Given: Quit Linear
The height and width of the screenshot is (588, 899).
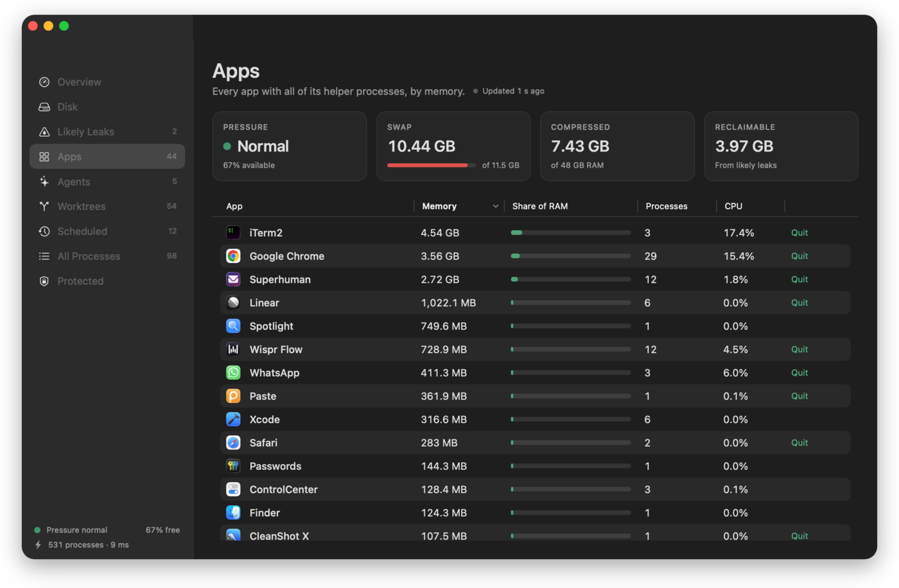Looking at the screenshot, I should [x=799, y=302].
